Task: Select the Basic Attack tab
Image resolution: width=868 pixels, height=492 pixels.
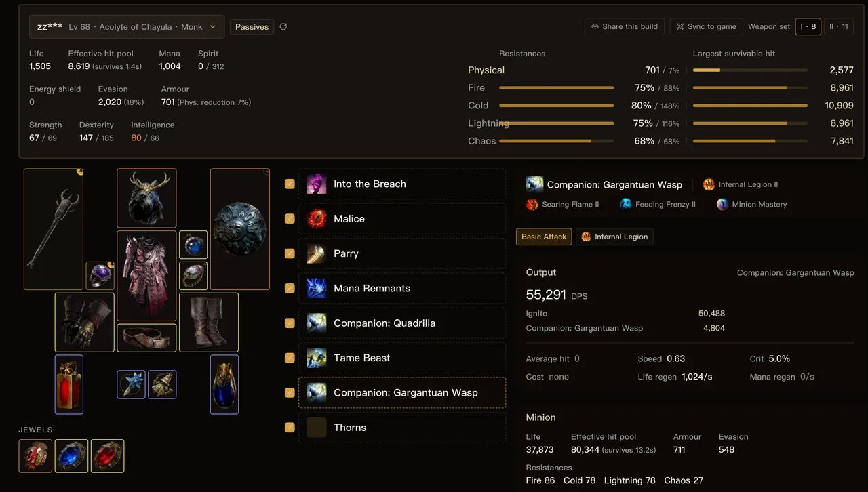Action: 544,237
